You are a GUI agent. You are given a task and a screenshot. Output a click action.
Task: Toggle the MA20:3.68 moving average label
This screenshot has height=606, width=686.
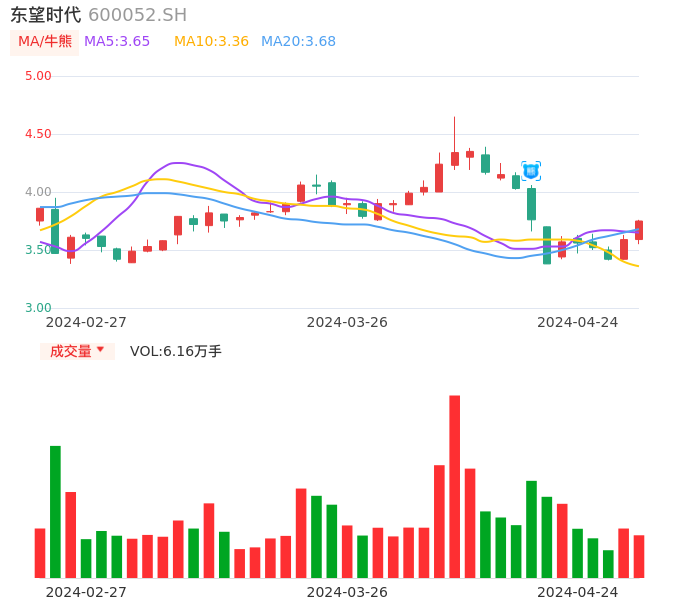coord(298,42)
